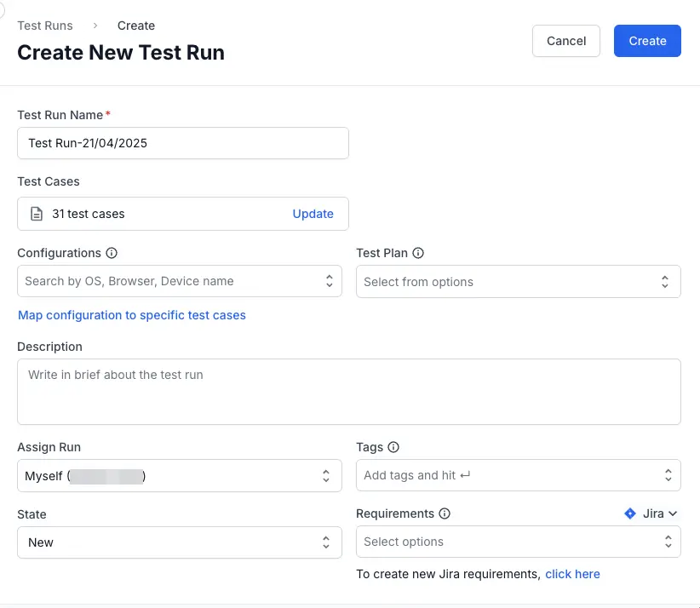The image size is (700, 608).
Task: Click the info icon next to Test Plan
Action: 418,253
